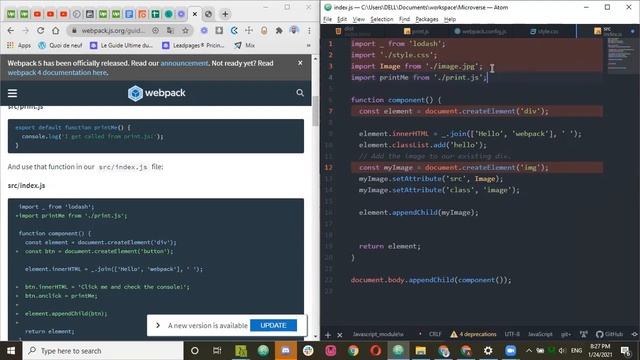Open the '4 deprecations' warning
The image size is (640, 360).
[x=473, y=334]
